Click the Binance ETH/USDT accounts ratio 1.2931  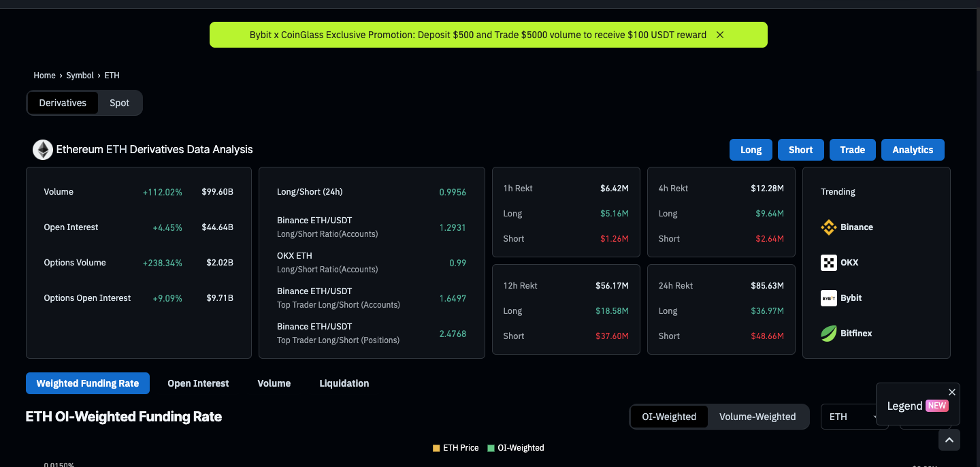[x=453, y=227]
